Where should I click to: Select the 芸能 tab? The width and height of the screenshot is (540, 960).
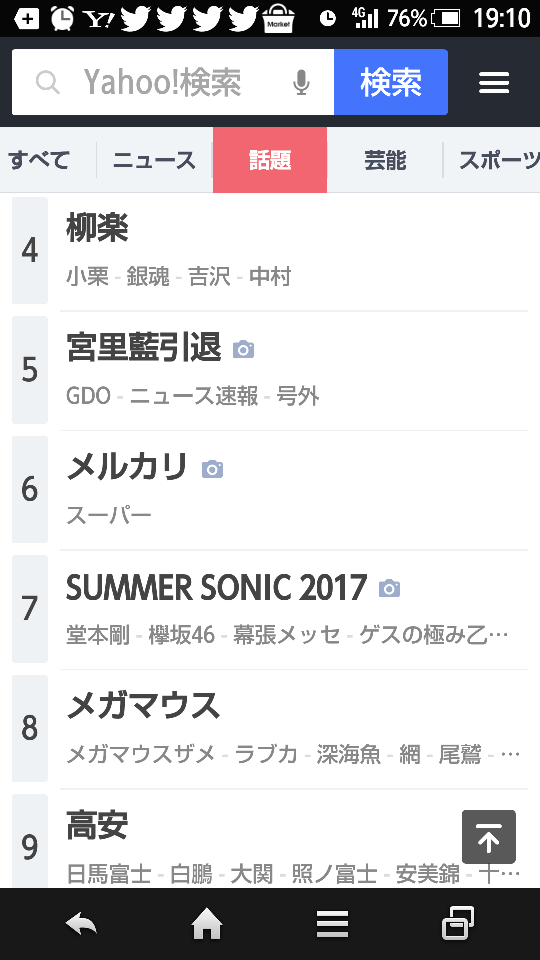[385, 160]
